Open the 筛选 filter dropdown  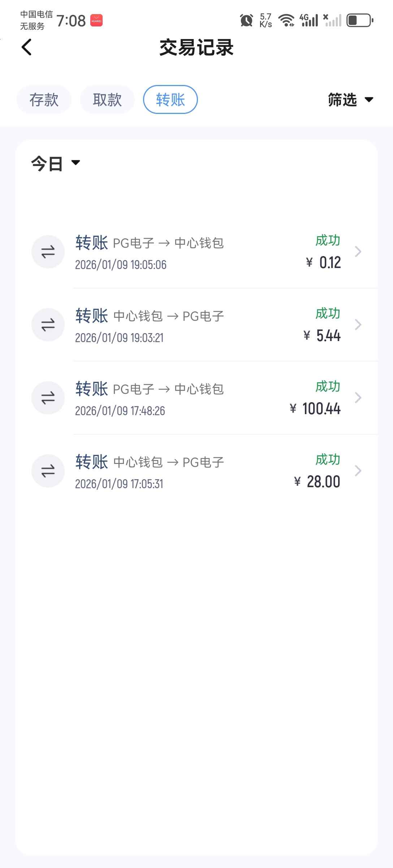click(350, 99)
